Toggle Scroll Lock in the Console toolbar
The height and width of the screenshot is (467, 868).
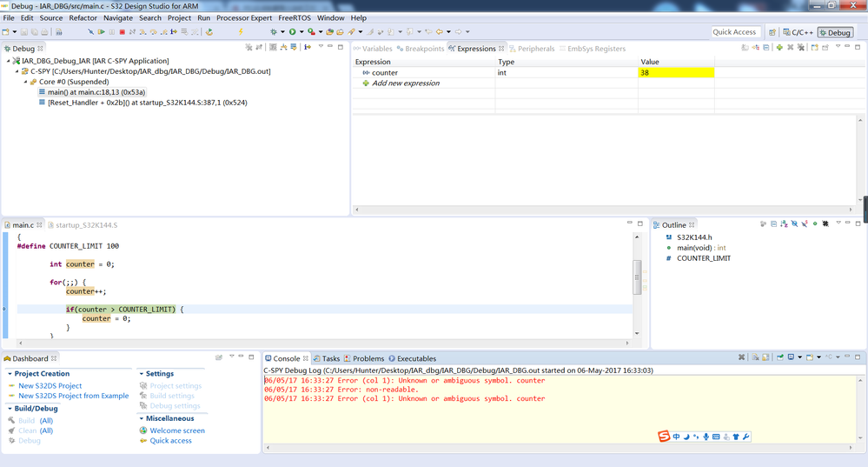(x=765, y=357)
